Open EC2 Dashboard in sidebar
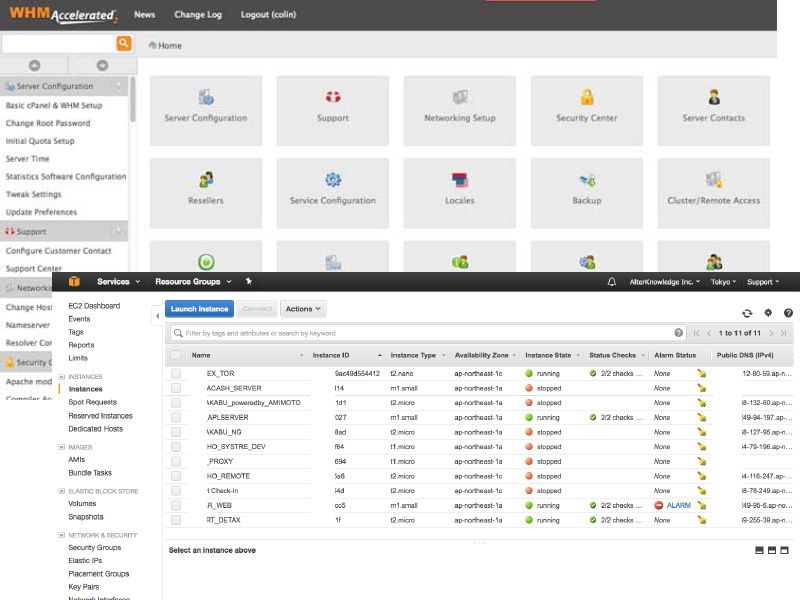 pos(94,306)
